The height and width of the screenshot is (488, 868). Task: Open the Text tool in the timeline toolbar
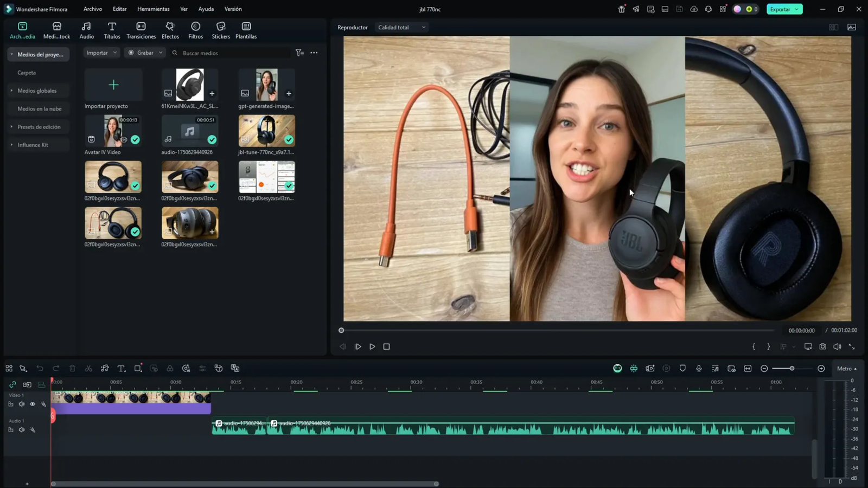(120, 368)
